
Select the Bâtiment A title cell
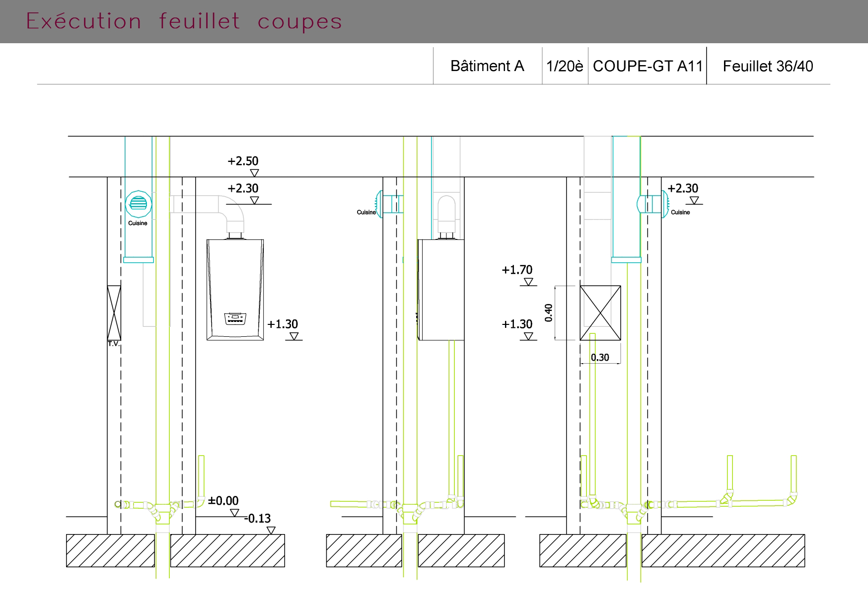pyautogui.click(x=487, y=66)
